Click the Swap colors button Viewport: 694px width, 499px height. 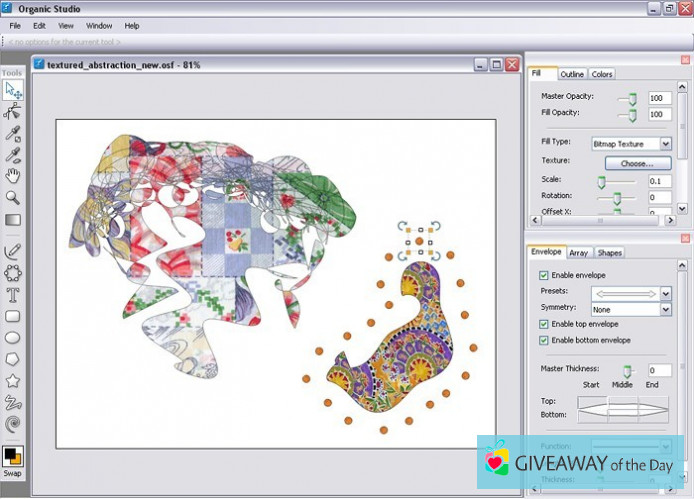12,473
